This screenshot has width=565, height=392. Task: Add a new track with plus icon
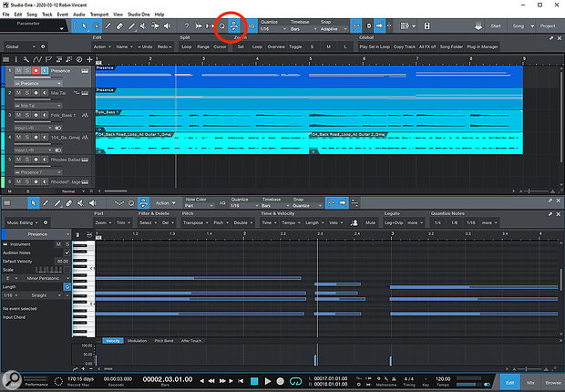(x=89, y=59)
